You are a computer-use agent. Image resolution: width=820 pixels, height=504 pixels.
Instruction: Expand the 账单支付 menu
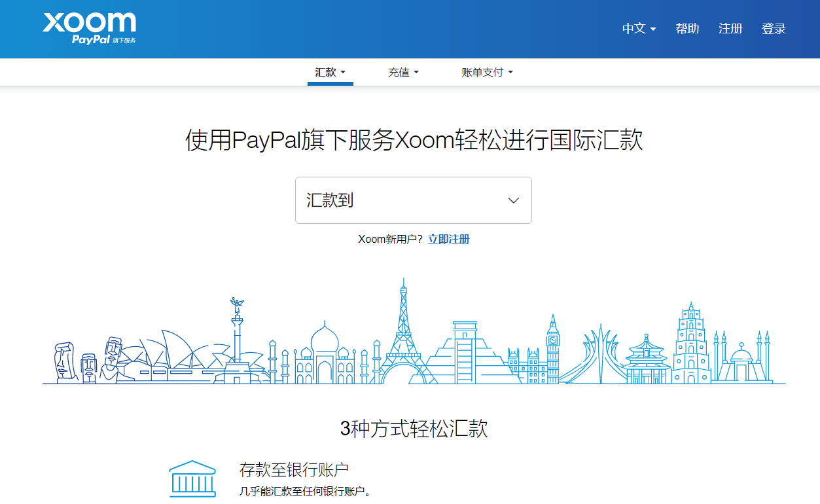pos(487,72)
